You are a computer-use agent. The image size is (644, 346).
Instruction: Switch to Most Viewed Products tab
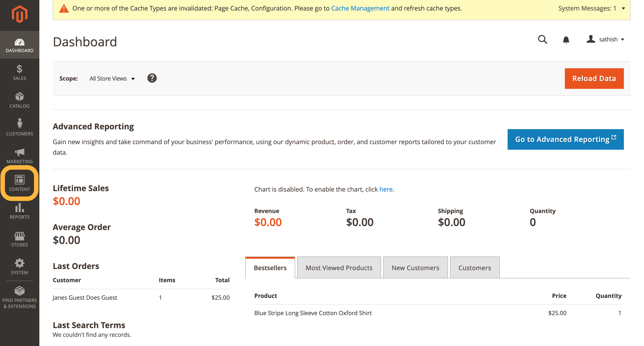click(339, 268)
